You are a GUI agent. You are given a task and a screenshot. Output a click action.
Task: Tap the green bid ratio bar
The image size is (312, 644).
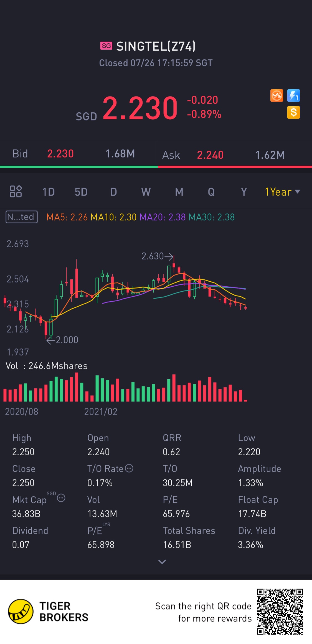pos(79,167)
